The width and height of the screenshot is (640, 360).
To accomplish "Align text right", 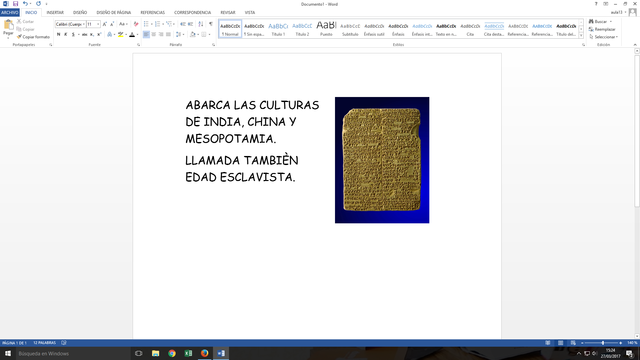I will coord(161,35).
